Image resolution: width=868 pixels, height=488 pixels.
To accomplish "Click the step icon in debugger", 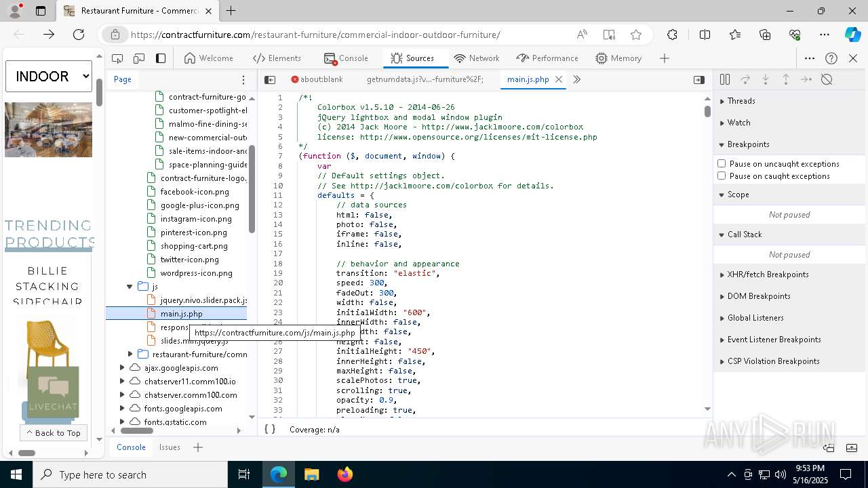I will coord(806,79).
